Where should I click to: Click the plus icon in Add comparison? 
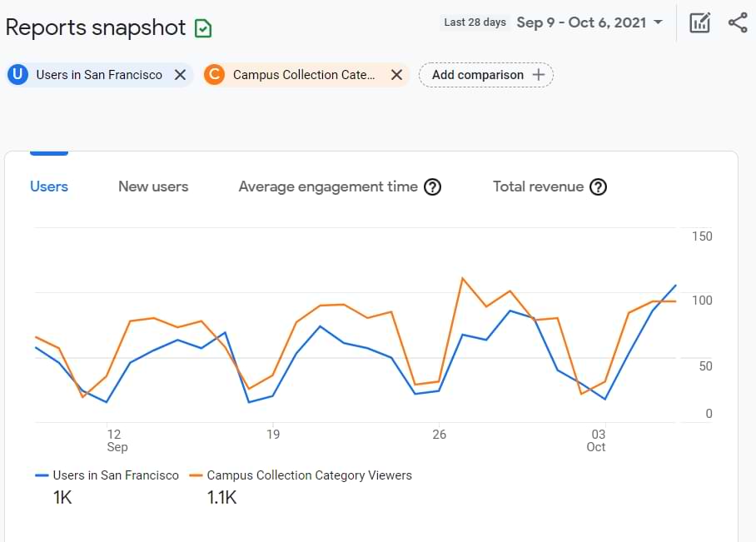539,75
